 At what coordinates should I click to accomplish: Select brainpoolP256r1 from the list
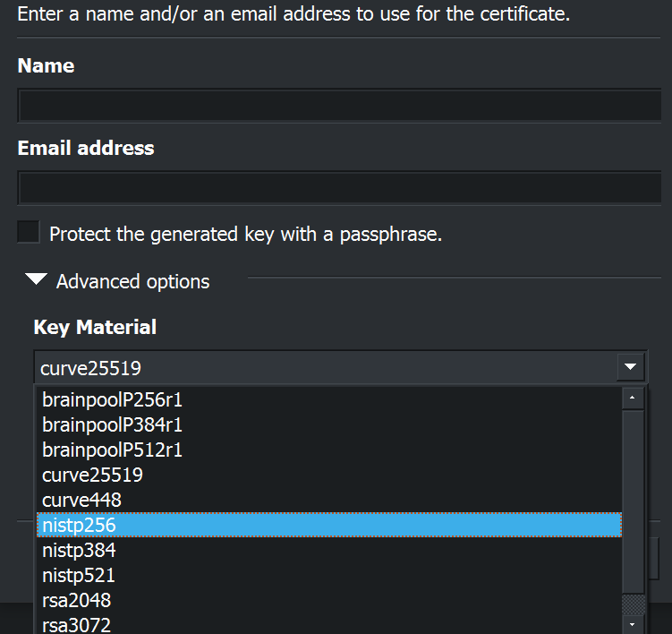coord(112,400)
